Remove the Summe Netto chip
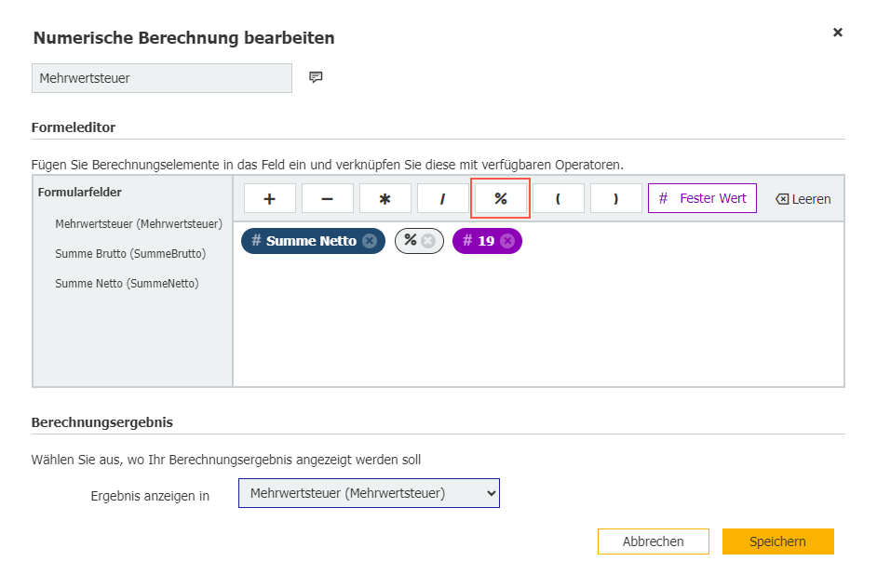The height and width of the screenshot is (588, 877). click(x=370, y=241)
